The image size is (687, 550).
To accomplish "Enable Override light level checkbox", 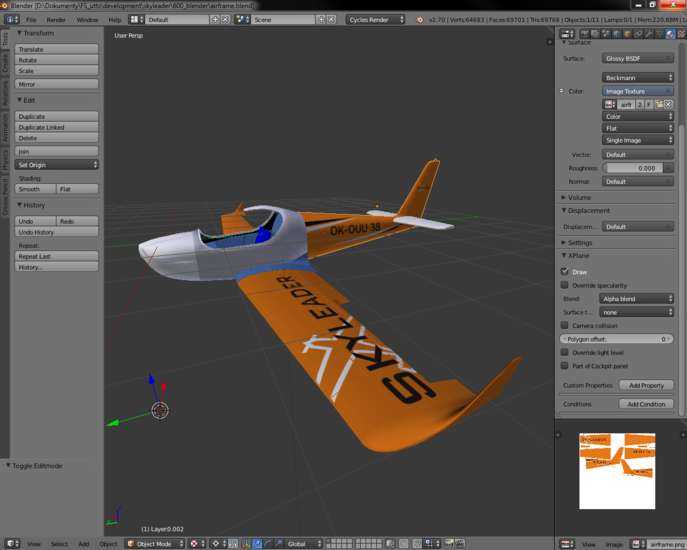I will pyautogui.click(x=565, y=352).
